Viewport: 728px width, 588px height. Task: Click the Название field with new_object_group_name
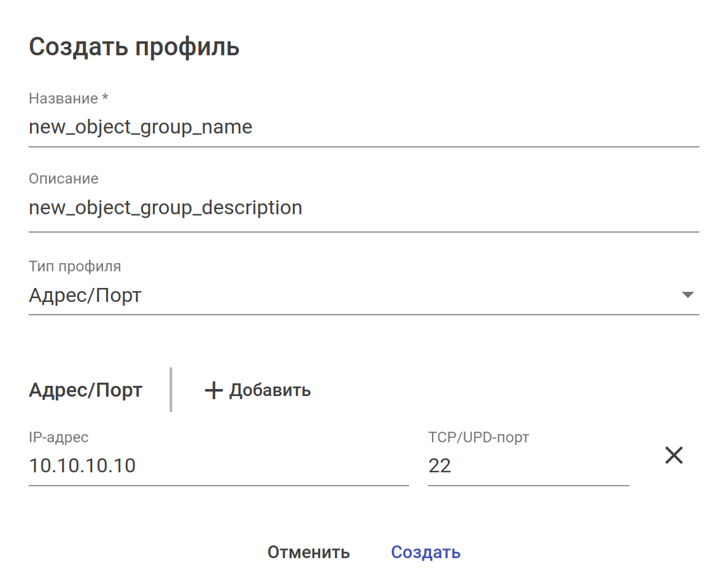pyautogui.click(x=363, y=128)
